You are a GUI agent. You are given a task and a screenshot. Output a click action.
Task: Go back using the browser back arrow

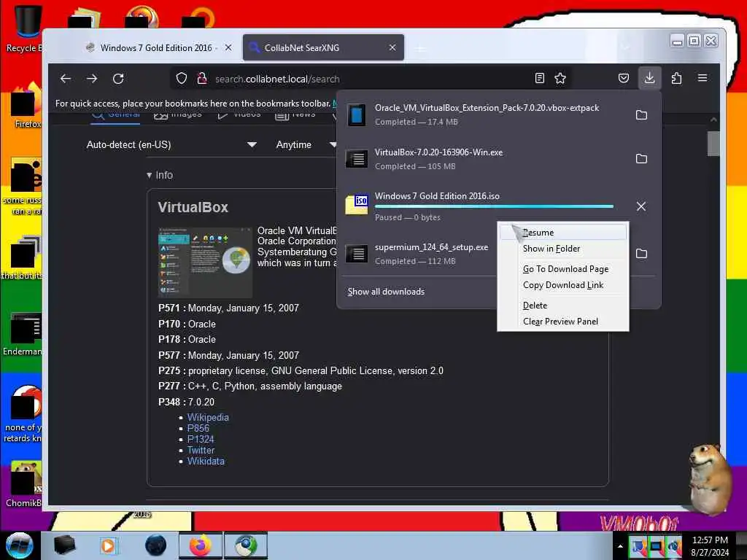[66, 79]
